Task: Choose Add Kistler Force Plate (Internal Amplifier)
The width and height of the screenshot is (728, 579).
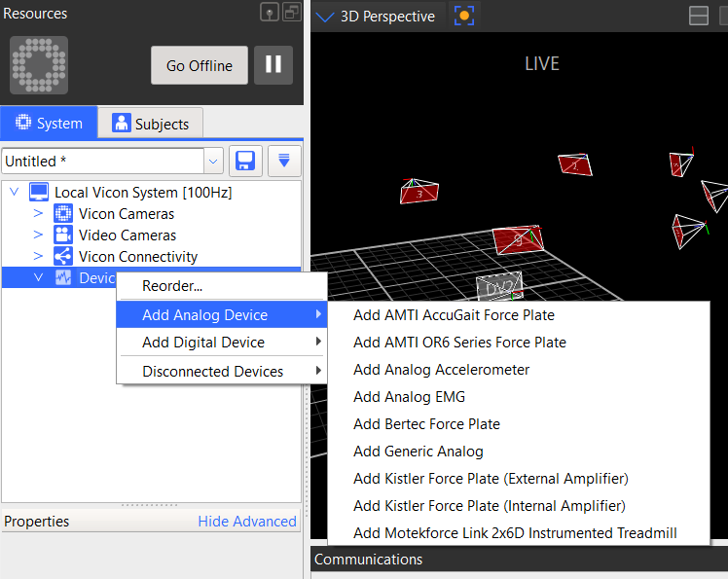Action: (519, 506)
